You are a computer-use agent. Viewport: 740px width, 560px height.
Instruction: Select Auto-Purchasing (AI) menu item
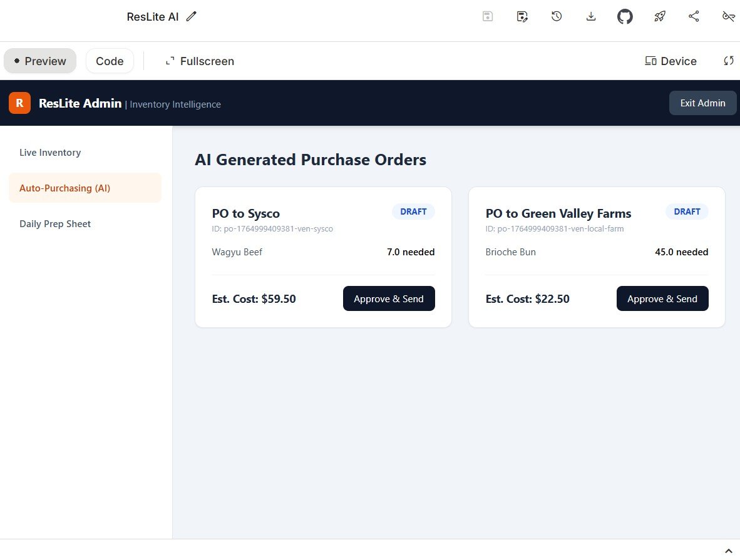click(85, 188)
